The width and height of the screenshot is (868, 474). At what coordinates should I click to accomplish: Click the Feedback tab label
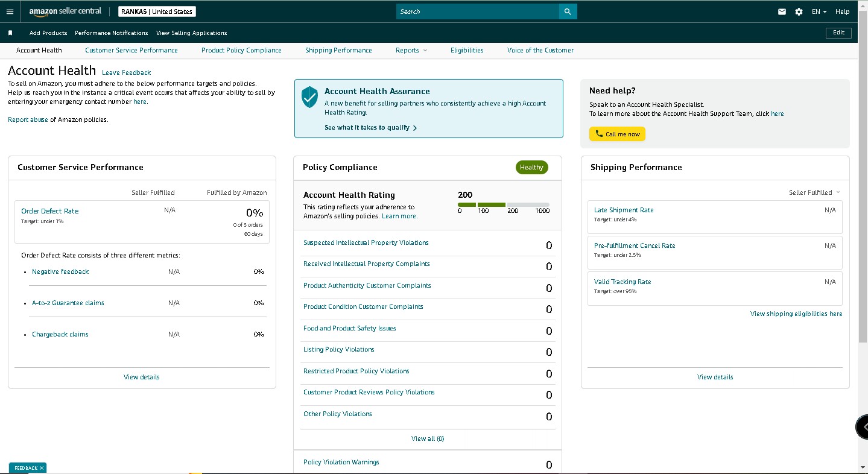pos(26,468)
